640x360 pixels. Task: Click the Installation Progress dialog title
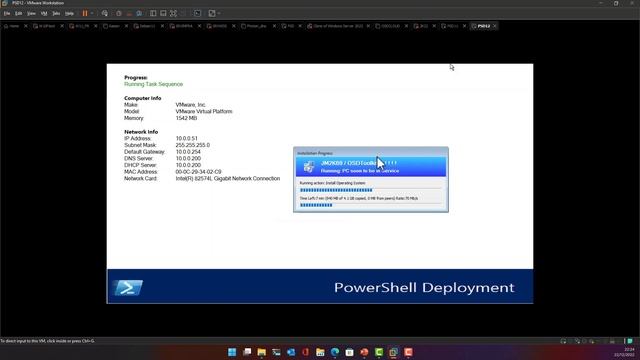[x=315, y=153]
